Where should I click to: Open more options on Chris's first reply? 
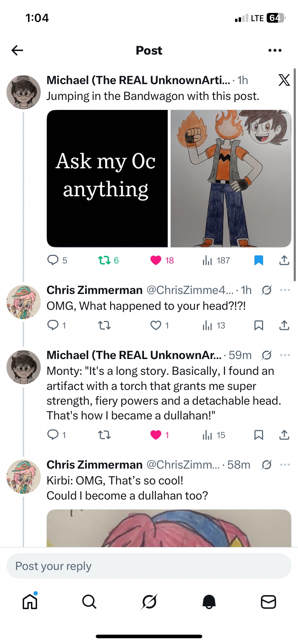(x=285, y=290)
